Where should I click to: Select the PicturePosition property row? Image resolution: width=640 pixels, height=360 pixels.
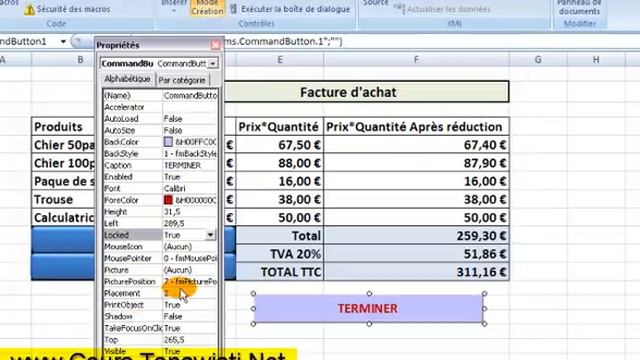click(x=160, y=282)
